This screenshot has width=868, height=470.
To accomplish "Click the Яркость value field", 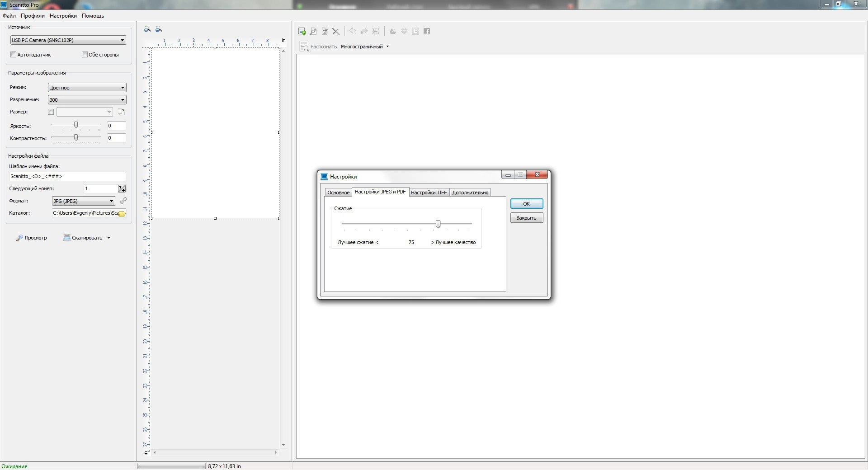I will 116,126.
